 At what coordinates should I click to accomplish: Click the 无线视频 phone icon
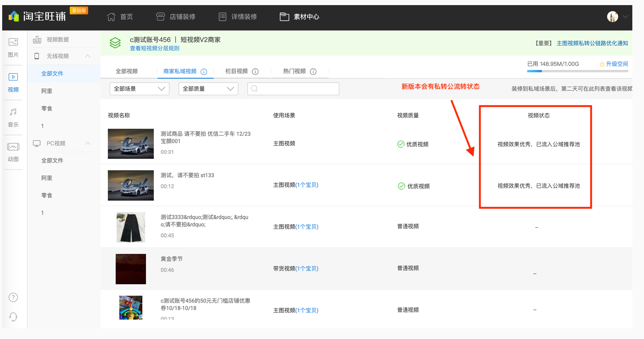(x=37, y=56)
